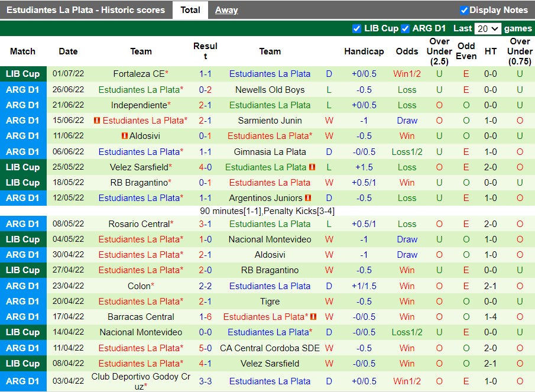Open Gimnasia La Plata team link
This screenshot has width=535, height=392.
[x=270, y=152]
